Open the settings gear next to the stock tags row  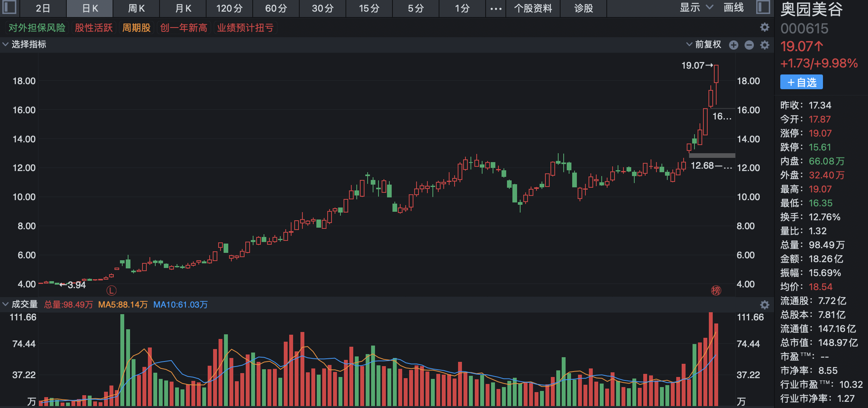(x=764, y=27)
